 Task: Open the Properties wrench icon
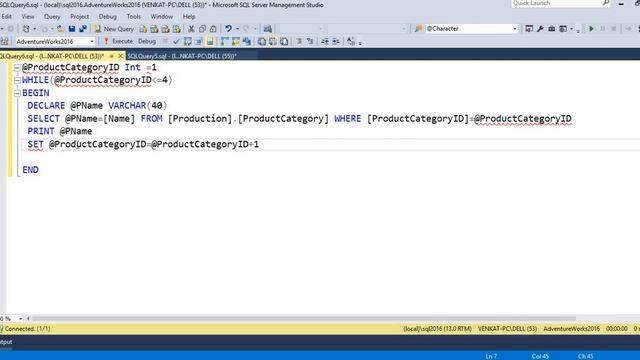(x=540, y=29)
